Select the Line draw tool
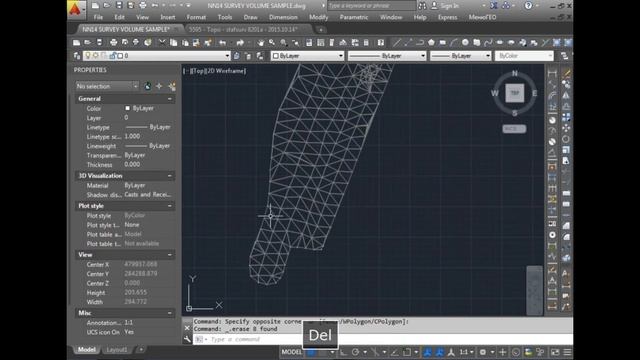 396,42
